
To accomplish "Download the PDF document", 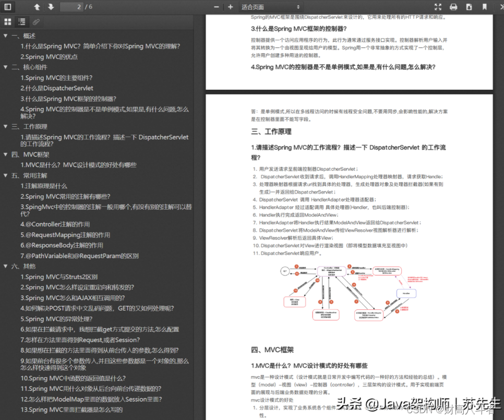I will (468, 7).
